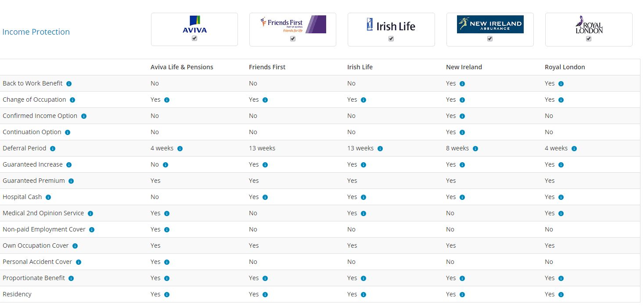Click the Income Protection heading link
The image size is (644, 306).
coord(36,32)
